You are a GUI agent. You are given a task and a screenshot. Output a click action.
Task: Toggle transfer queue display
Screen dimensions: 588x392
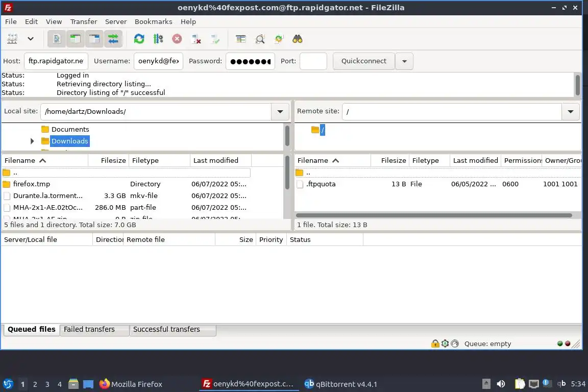(113, 39)
